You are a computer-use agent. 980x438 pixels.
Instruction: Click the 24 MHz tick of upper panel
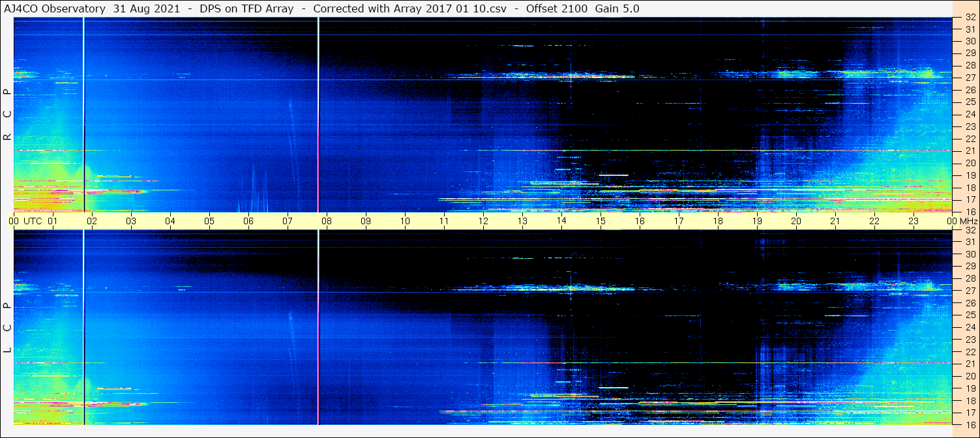(x=970, y=114)
